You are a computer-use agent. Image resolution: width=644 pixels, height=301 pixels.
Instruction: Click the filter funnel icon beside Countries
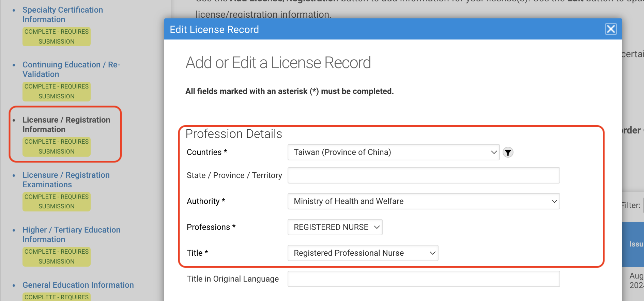[x=508, y=152]
